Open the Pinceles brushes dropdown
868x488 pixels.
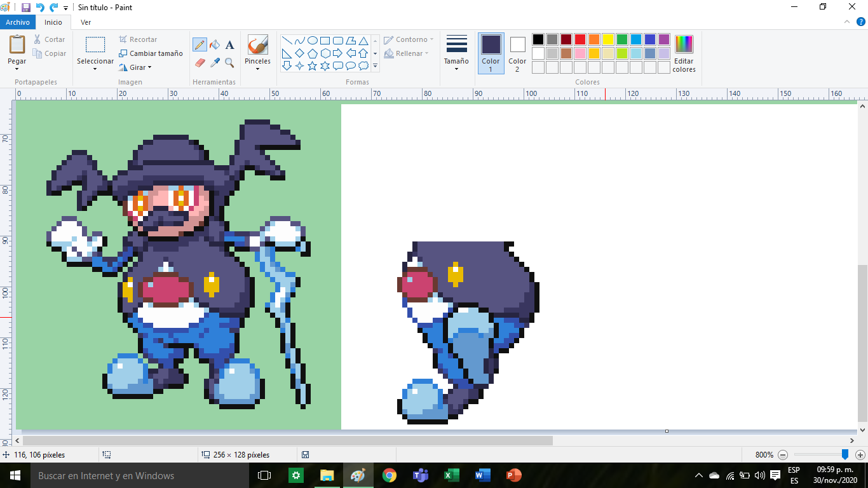pyautogui.click(x=257, y=69)
